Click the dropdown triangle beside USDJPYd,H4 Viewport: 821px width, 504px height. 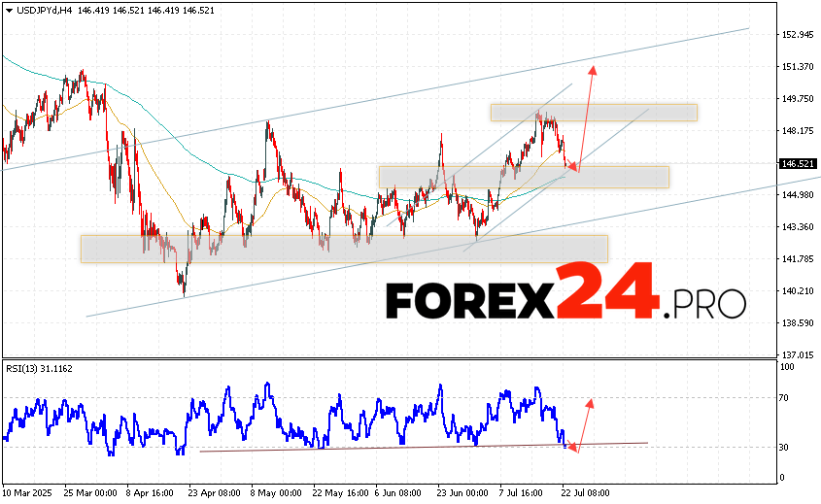tap(7, 10)
